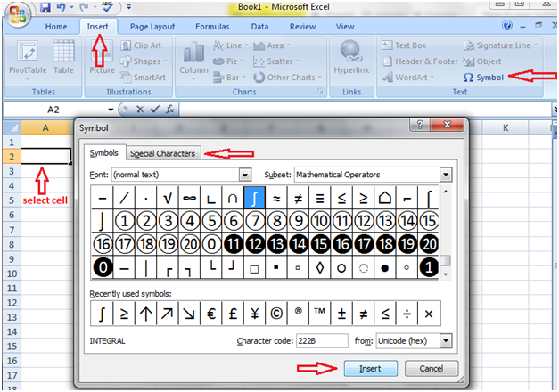Screen dimensions: 559x392
Task: Open the Subset dropdown in Symbol dialog
Action: pyautogui.click(x=446, y=175)
